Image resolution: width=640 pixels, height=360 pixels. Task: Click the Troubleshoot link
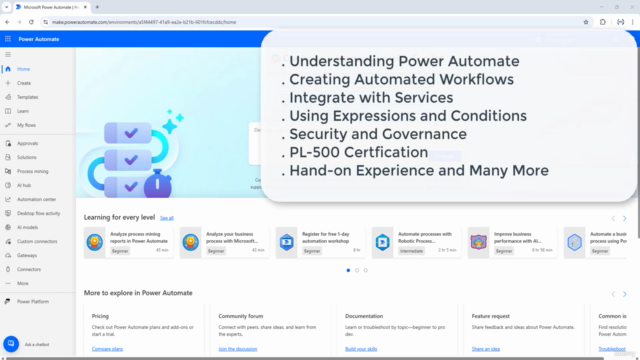[612, 349]
